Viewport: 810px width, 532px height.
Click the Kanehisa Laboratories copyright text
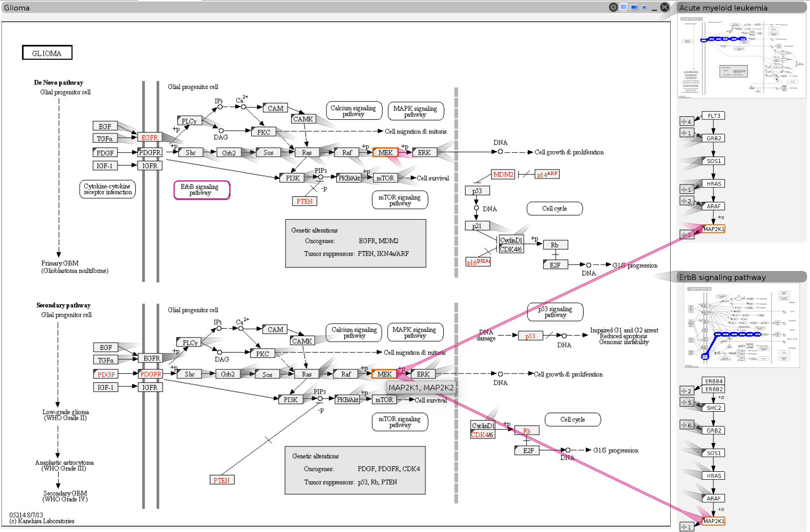click(42, 521)
